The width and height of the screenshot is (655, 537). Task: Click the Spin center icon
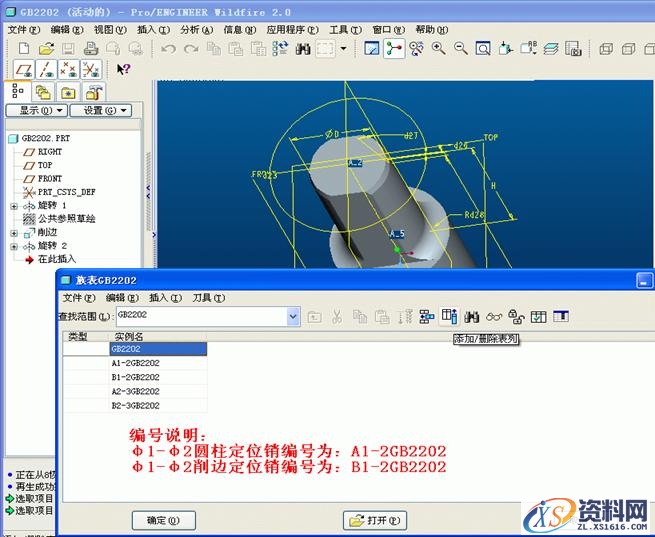coord(394,49)
